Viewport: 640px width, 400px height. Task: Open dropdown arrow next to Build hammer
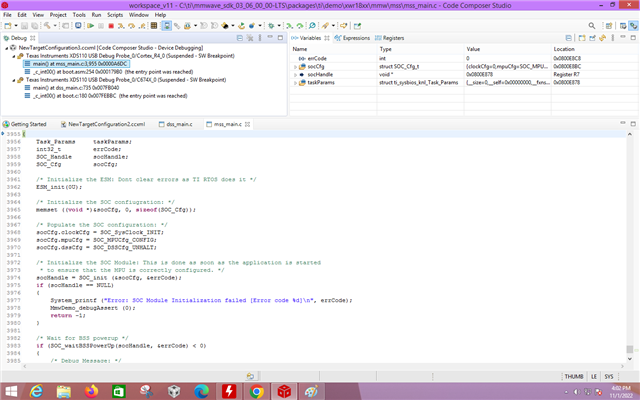[55, 26]
